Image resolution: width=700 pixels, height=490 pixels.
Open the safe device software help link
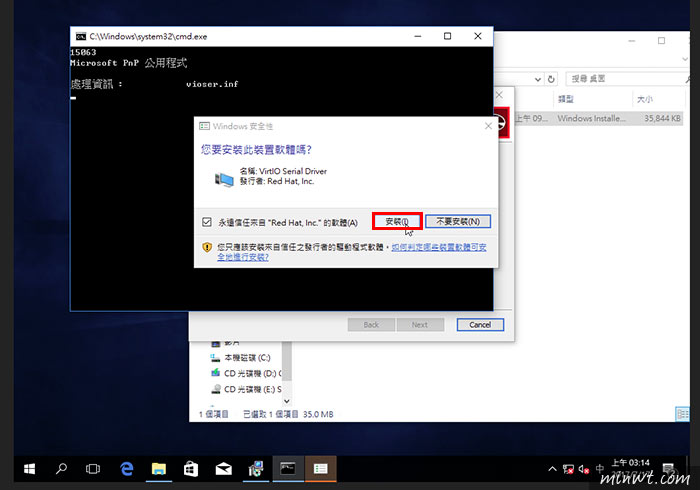352,252
